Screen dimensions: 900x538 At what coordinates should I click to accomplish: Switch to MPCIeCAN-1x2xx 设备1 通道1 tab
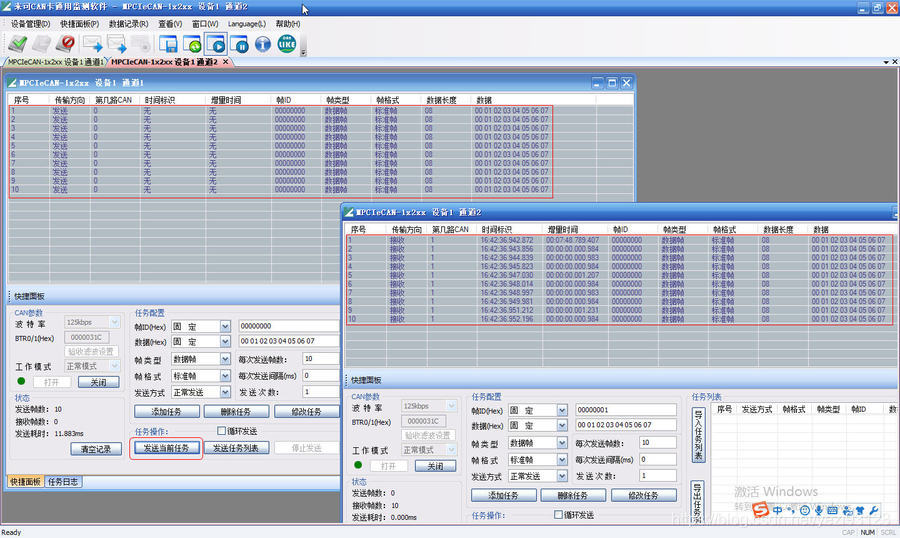[55, 61]
